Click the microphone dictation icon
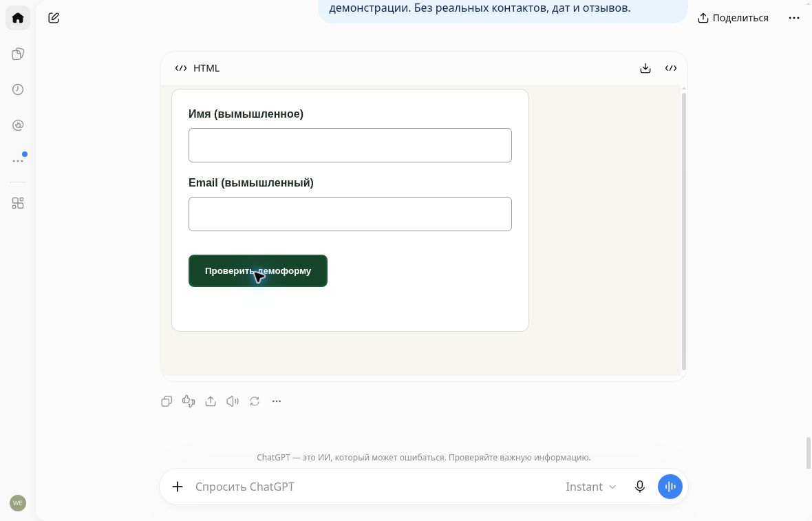The width and height of the screenshot is (812, 521). click(x=640, y=487)
